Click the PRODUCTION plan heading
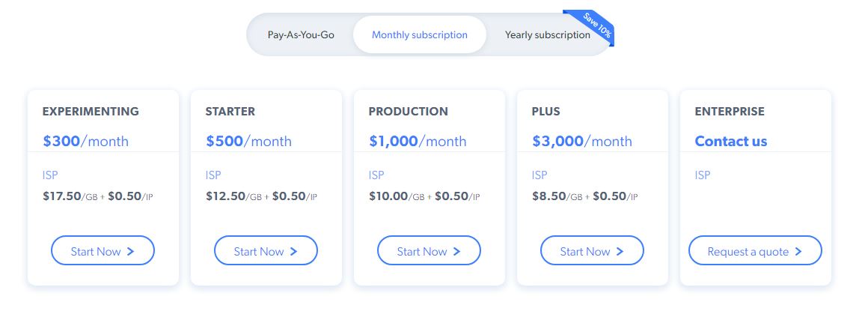This screenshot has width=868, height=317. click(x=408, y=111)
